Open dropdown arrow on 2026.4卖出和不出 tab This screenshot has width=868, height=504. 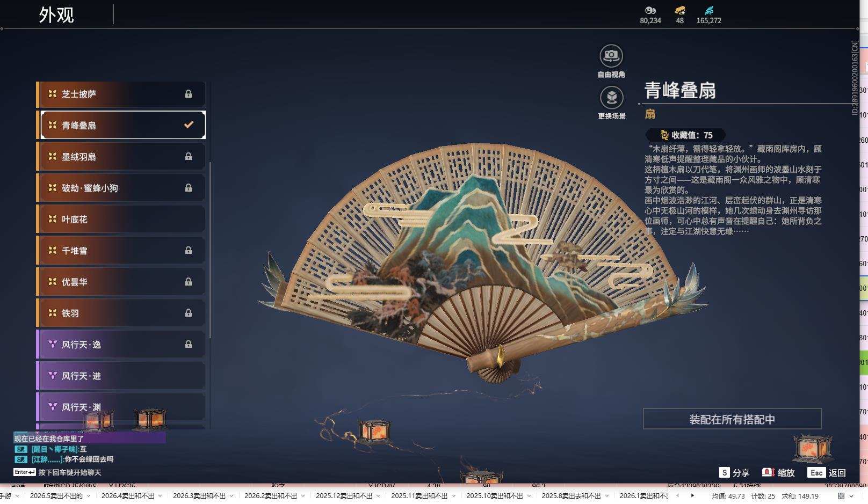[161, 495]
